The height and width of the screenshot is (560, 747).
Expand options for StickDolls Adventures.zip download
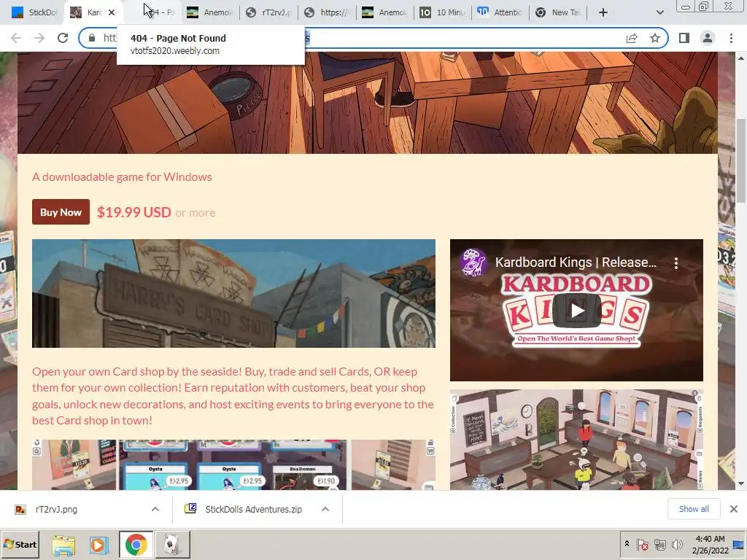pyautogui.click(x=325, y=510)
